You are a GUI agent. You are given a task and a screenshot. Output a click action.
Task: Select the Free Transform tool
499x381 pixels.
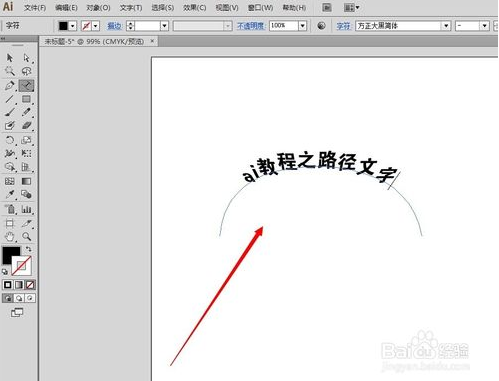[26, 153]
